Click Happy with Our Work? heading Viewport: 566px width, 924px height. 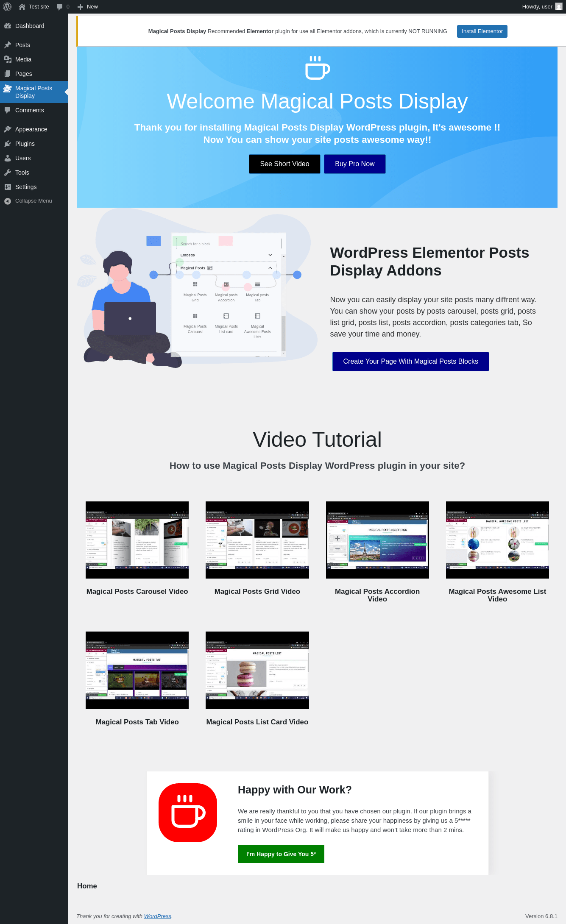click(295, 790)
